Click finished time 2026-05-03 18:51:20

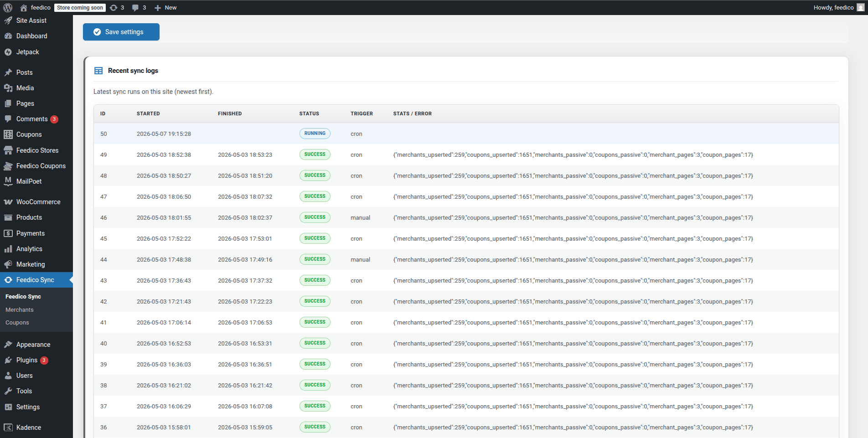pyautogui.click(x=245, y=176)
